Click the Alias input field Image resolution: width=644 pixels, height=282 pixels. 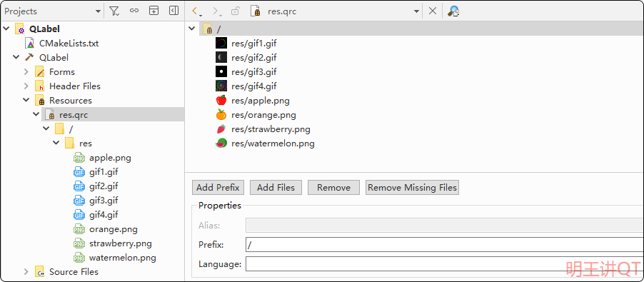tap(444, 226)
